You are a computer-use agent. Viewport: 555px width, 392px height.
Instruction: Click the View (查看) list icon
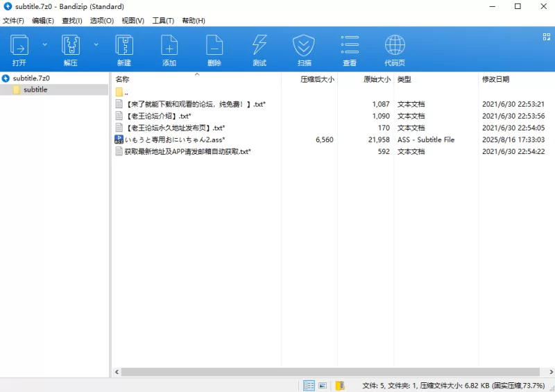click(350, 45)
